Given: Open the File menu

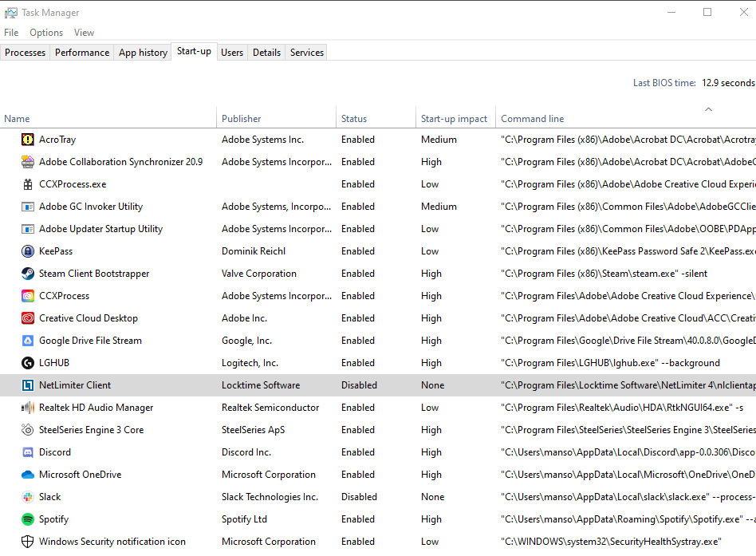Looking at the screenshot, I should pyautogui.click(x=11, y=33).
